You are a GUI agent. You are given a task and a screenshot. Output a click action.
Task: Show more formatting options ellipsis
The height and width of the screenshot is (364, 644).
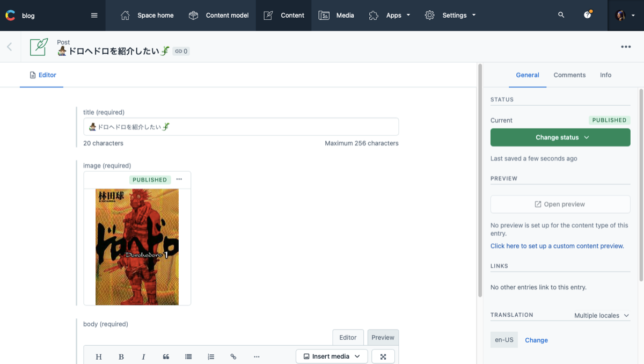[257, 356]
